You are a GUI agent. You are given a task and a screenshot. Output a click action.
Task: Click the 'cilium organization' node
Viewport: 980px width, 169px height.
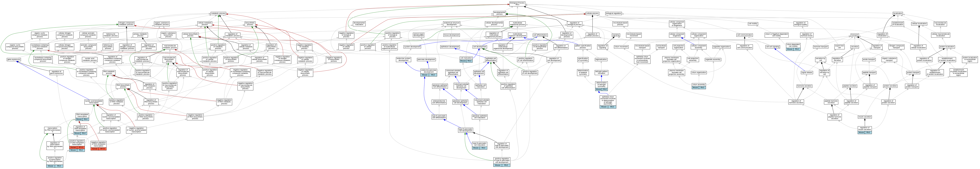699,72
